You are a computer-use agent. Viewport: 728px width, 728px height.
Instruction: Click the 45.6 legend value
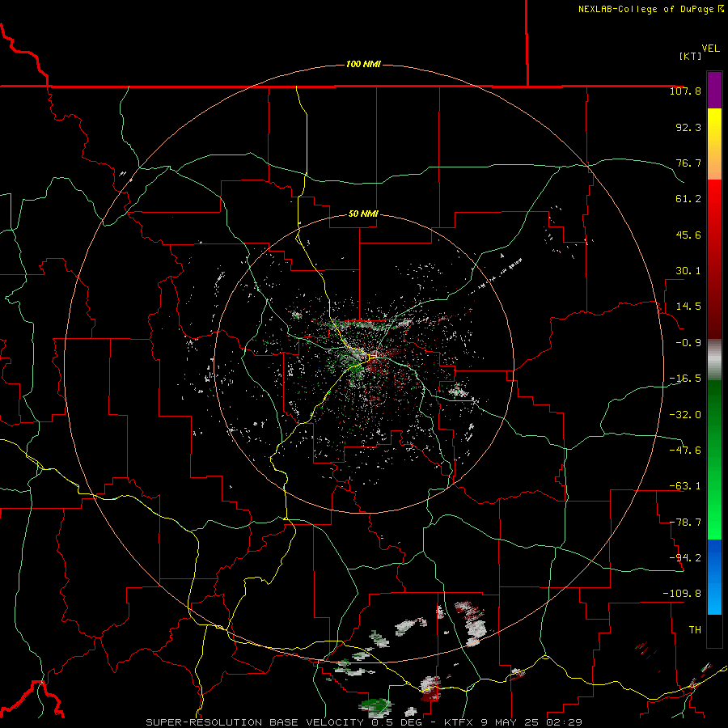pos(688,235)
